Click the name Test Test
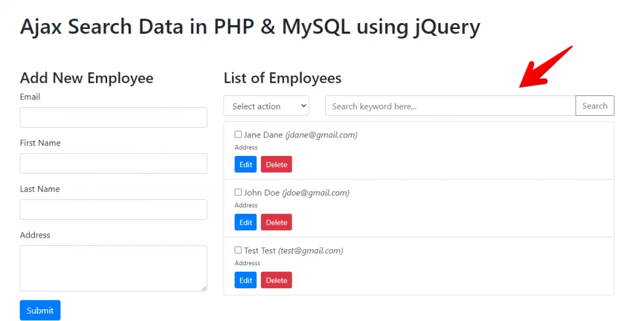 click(260, 251)
